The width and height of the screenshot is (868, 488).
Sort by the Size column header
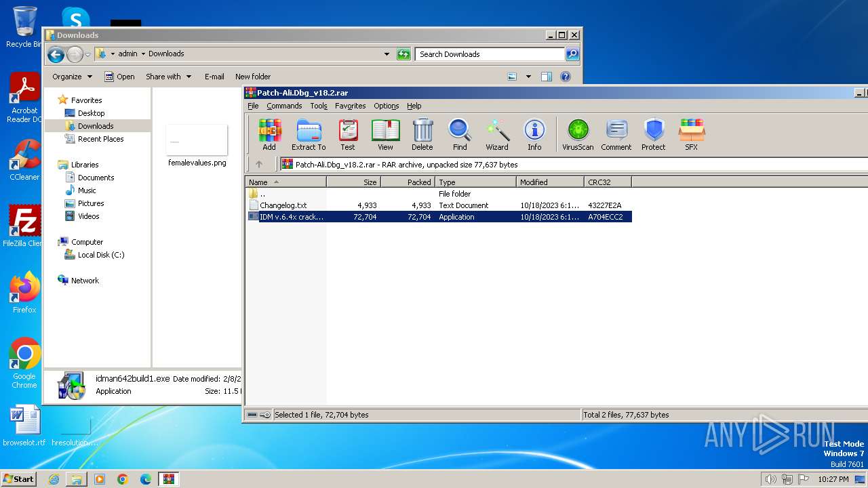tap(353, 182)
